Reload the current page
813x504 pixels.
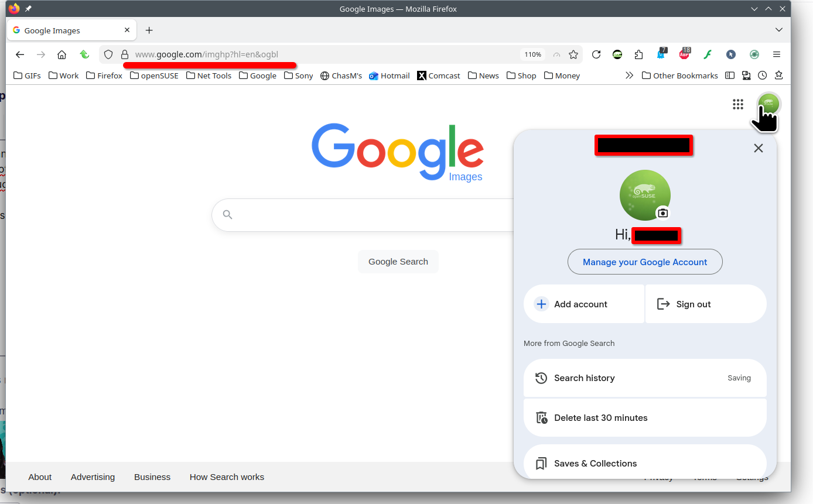click(x=596, y=54)
